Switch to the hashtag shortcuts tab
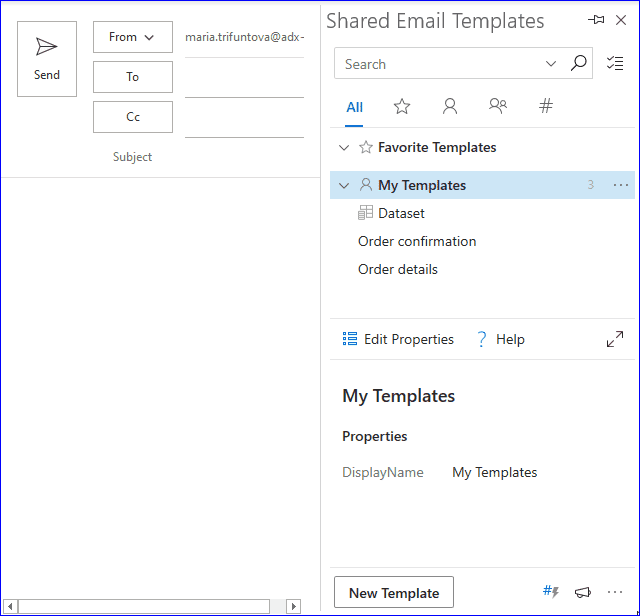 (546, 106)
